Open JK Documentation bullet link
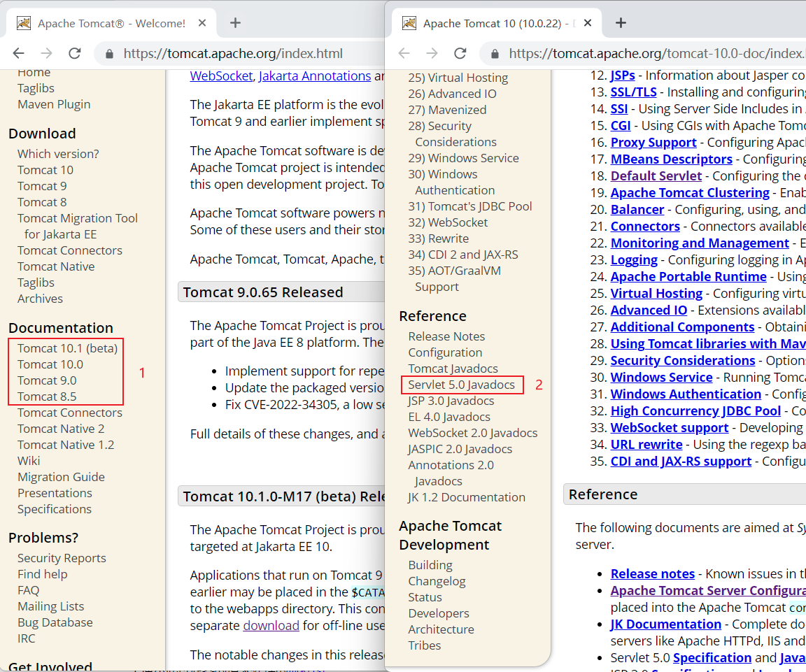Screen dimensions: 806x672 [x=665, y=624]
